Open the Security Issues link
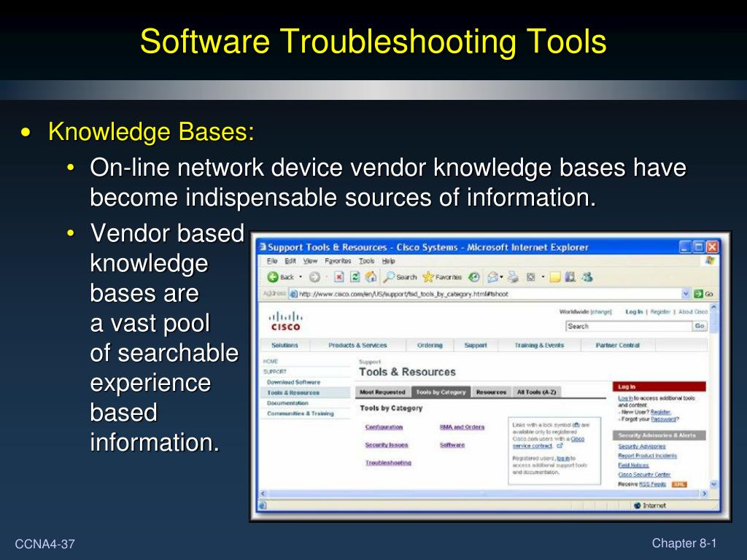Screen dimensions: 747x560 387,445
